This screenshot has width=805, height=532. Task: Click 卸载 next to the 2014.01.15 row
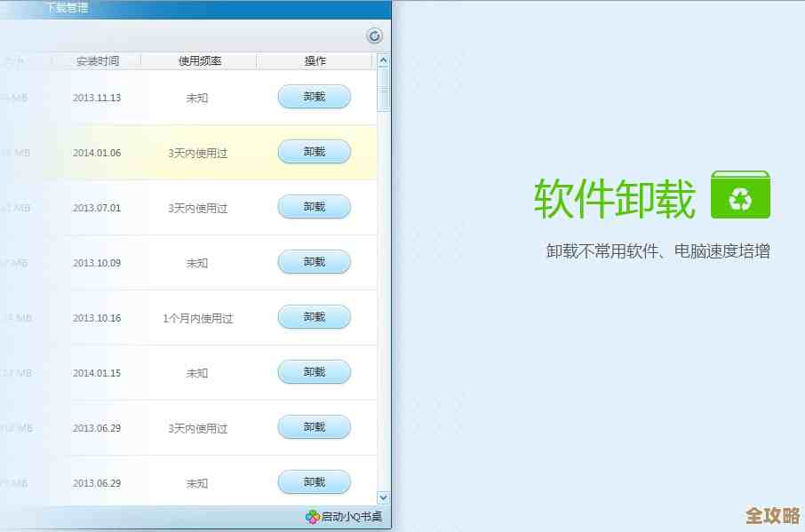[x=314, y=371]
